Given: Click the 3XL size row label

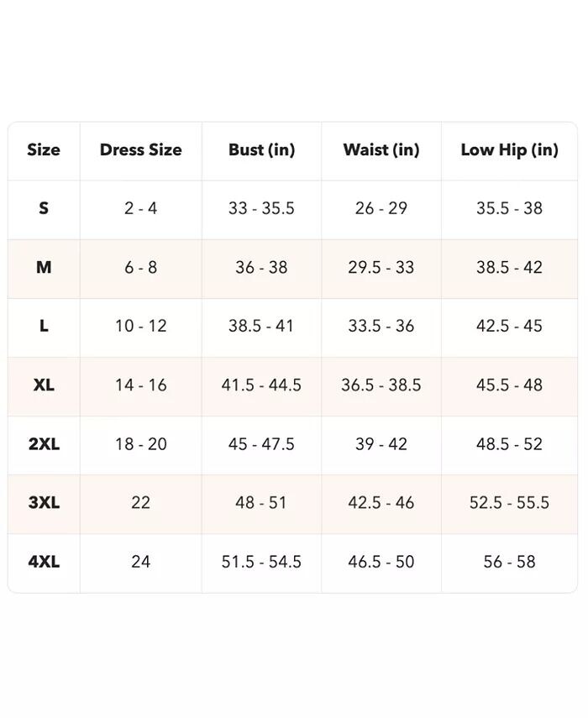Looking at the screenshot, I should pos(44,502).
